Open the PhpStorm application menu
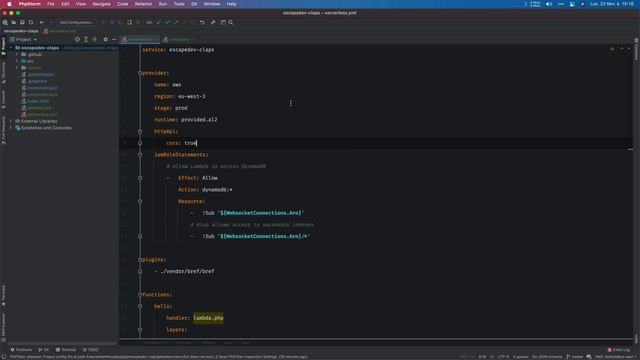This screenshot has width=640, height=360. pos(30,4)
